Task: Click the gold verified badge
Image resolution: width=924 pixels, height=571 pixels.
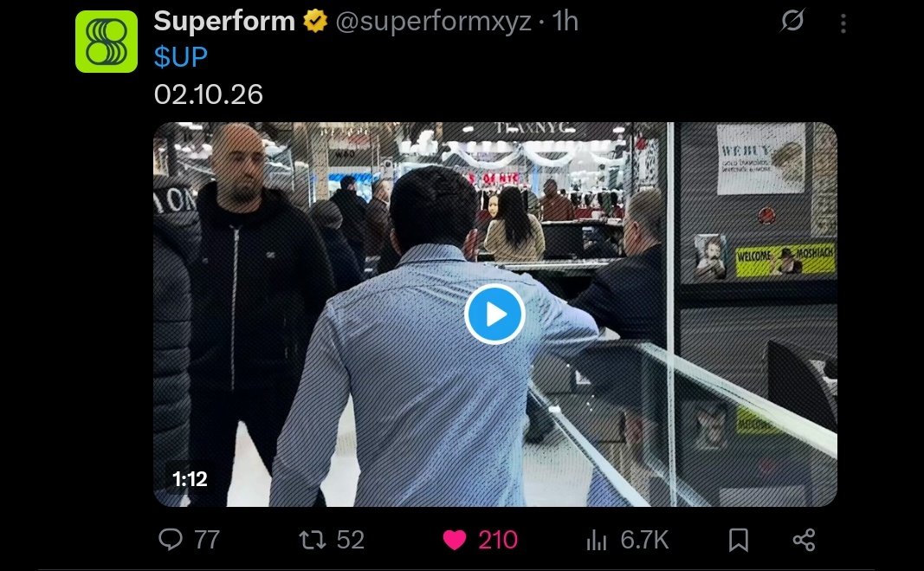Action: click(x=315, y=22)
